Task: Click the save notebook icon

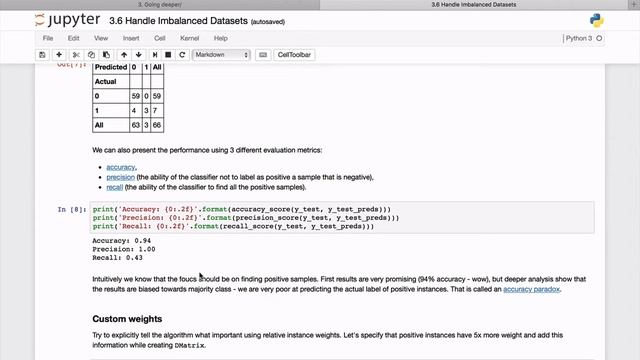Action: coord(42,55)
